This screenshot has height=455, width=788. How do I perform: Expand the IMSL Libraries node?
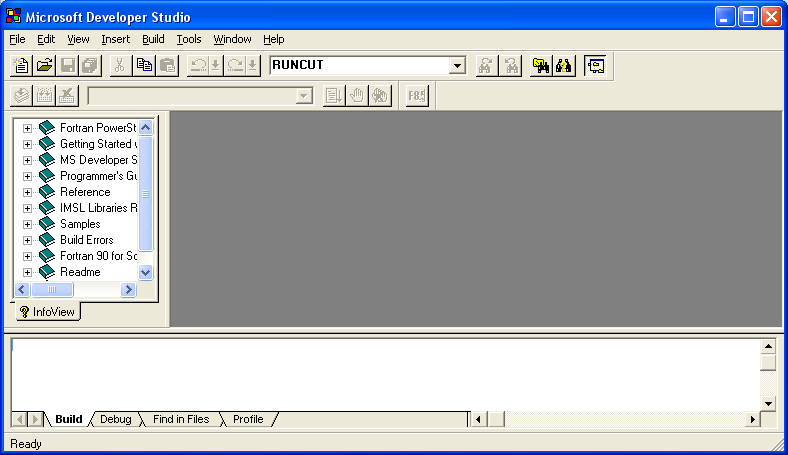click(27, 208)
